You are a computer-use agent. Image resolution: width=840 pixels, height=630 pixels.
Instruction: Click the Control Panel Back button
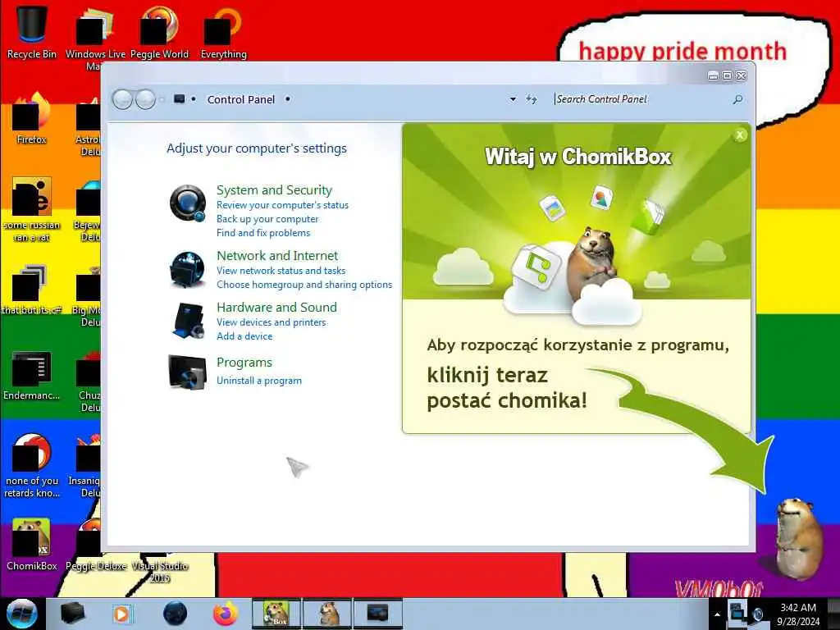[122, 99]
